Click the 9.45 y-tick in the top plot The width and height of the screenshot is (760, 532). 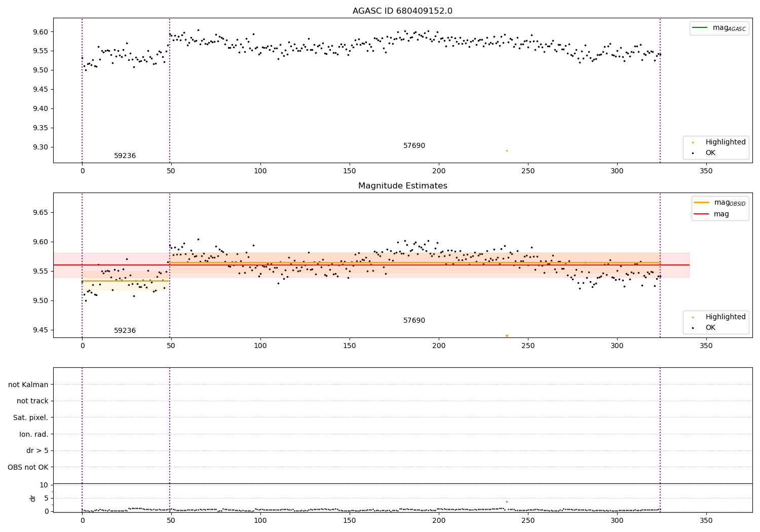pos(40,89)
